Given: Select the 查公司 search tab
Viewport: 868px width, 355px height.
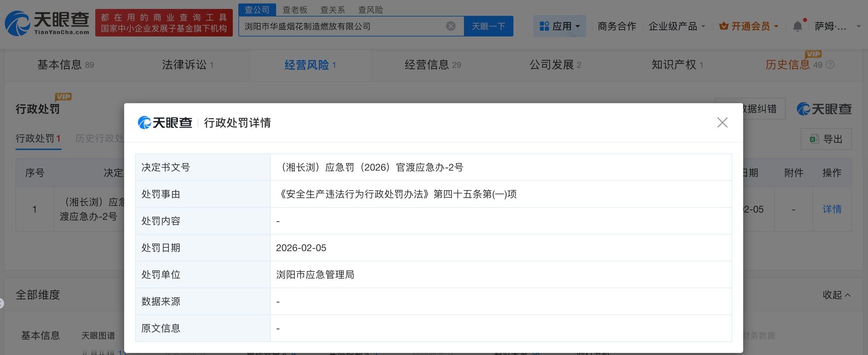Looking at the screenshot, I should [257, 10].
